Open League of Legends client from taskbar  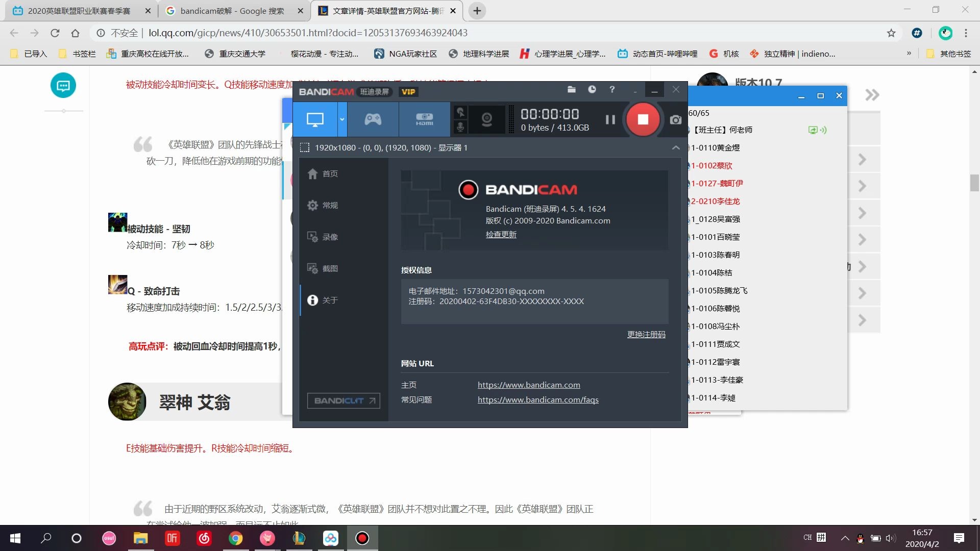pos(299,538)
